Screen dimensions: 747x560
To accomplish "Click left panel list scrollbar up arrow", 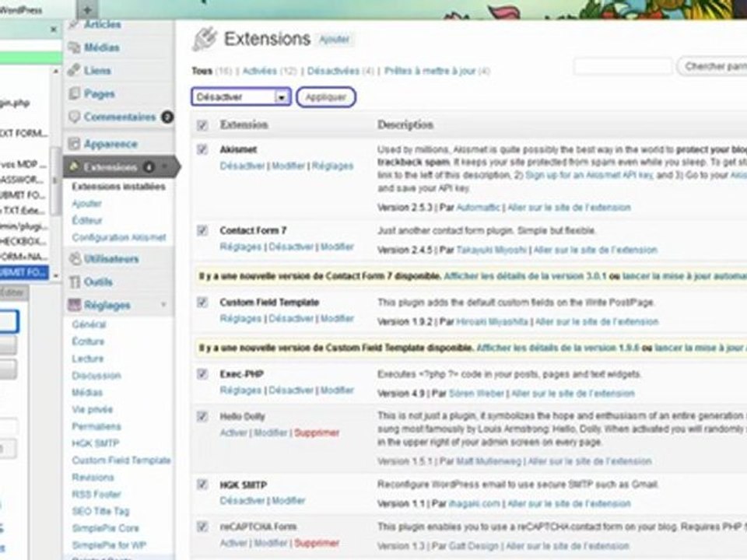I will coord(56,72).
